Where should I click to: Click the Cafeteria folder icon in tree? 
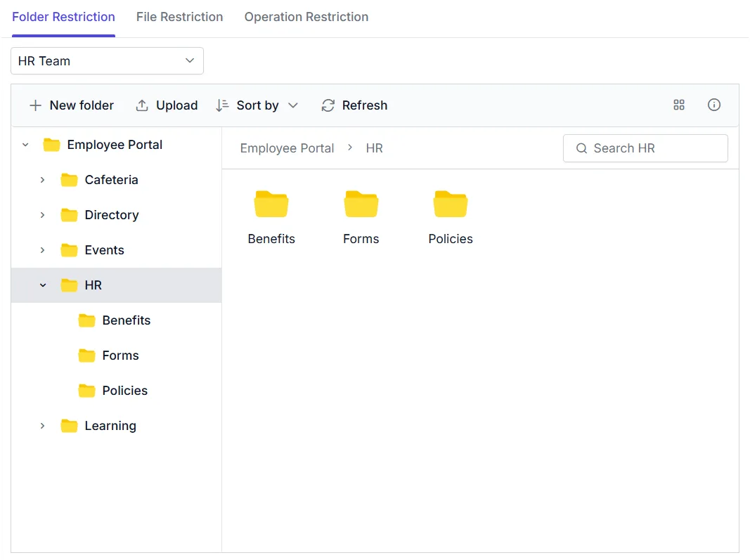pos(69,180)
